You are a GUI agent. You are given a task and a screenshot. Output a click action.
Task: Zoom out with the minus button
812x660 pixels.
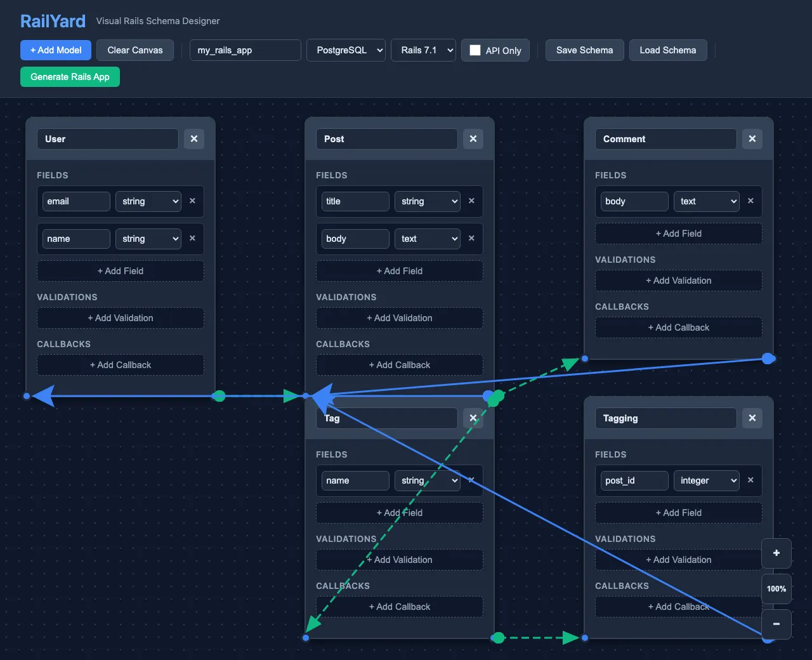[x=776, y=624]
